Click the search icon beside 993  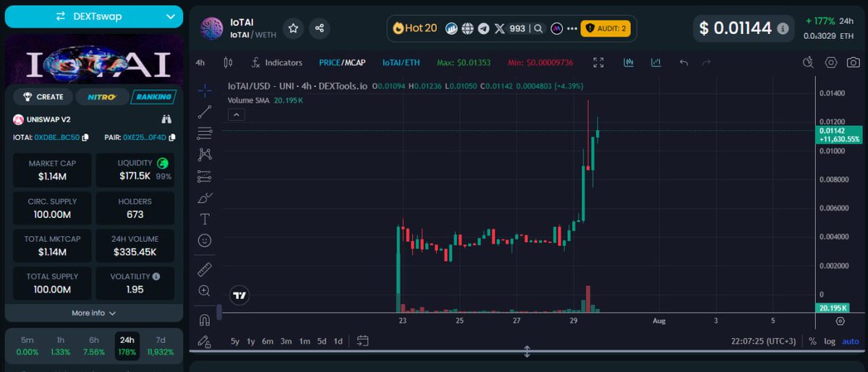click(538, 29)
